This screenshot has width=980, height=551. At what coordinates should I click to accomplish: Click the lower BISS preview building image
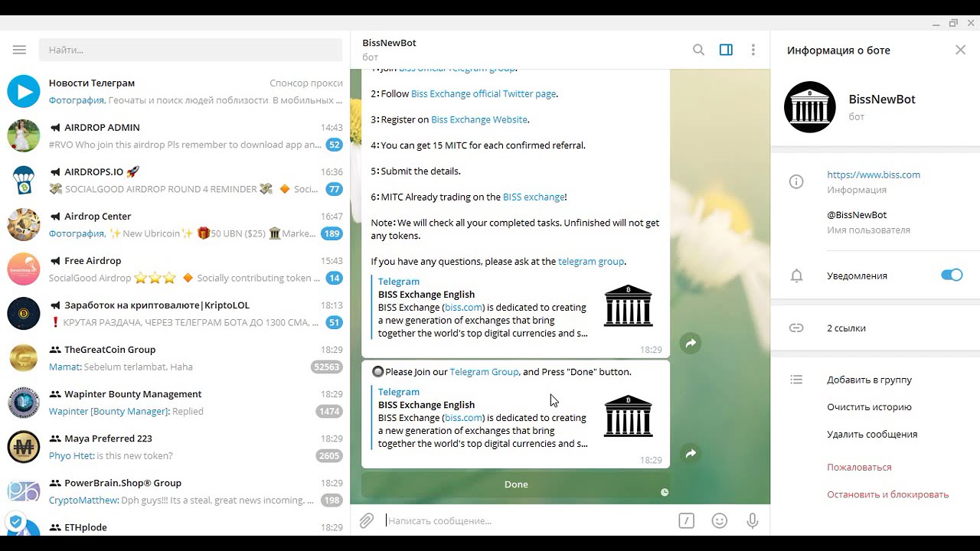(629, 416)
